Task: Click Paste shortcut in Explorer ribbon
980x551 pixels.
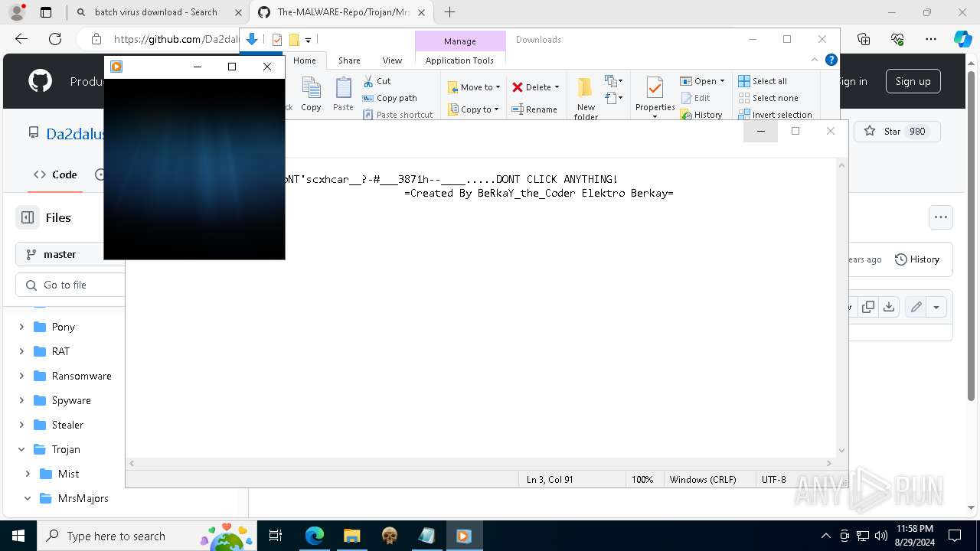Action: (397, 115)
